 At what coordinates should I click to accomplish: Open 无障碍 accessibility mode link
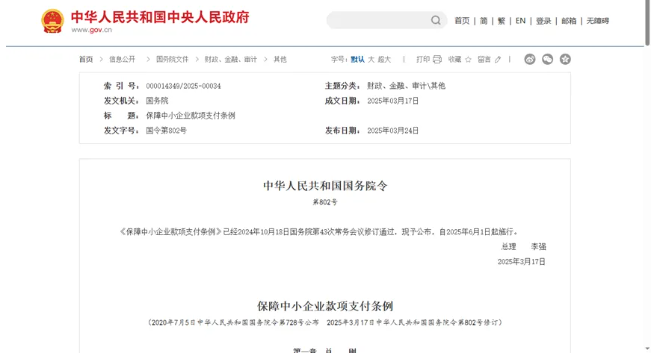tap(598, 21)
